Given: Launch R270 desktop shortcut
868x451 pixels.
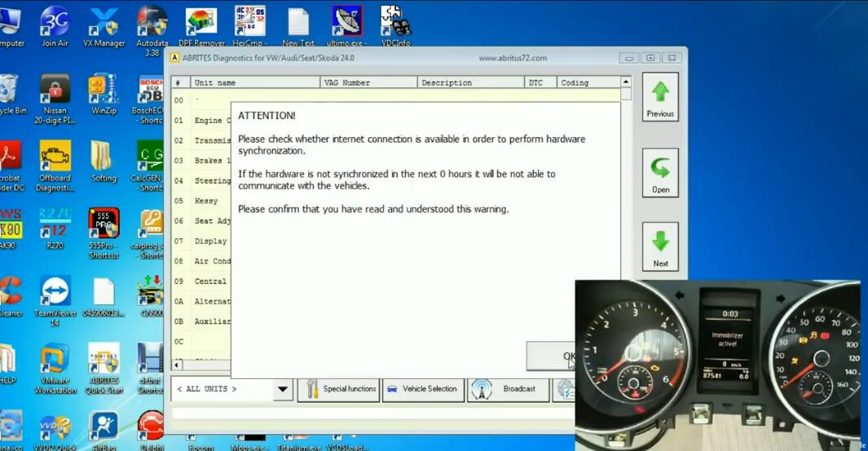Looking at the screenshot, I should click(x=55, y=229).
